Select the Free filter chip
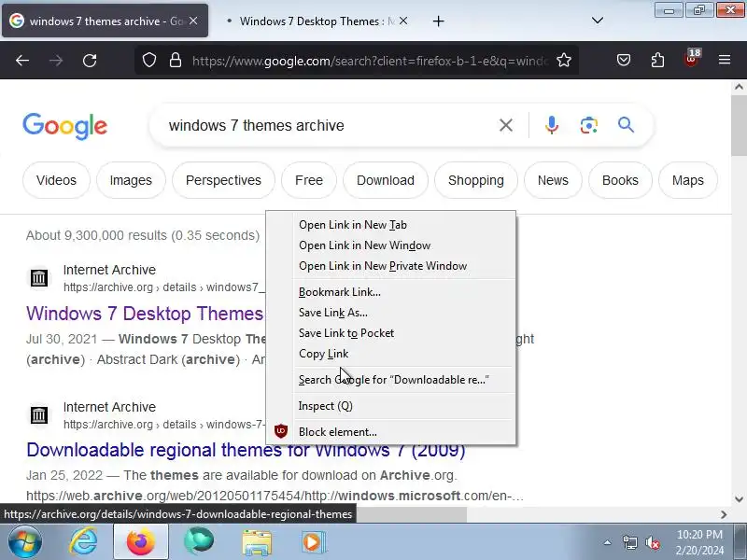 (309, 180)
